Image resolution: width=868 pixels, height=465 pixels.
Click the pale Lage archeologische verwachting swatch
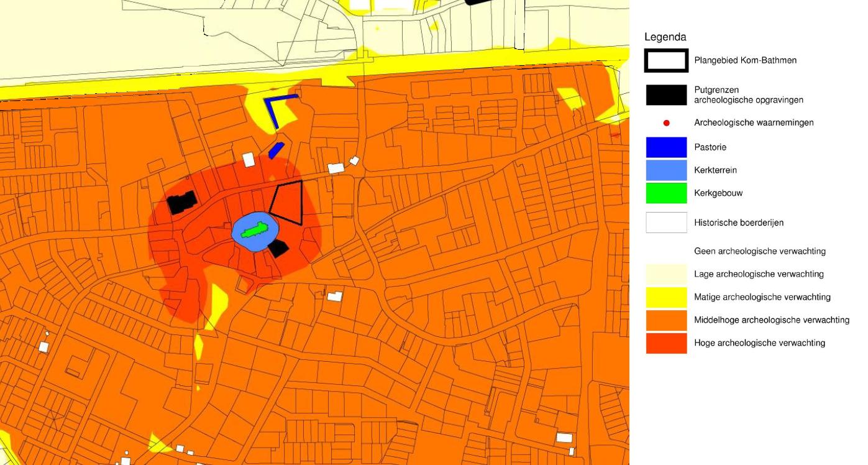[x=666, y=274]
